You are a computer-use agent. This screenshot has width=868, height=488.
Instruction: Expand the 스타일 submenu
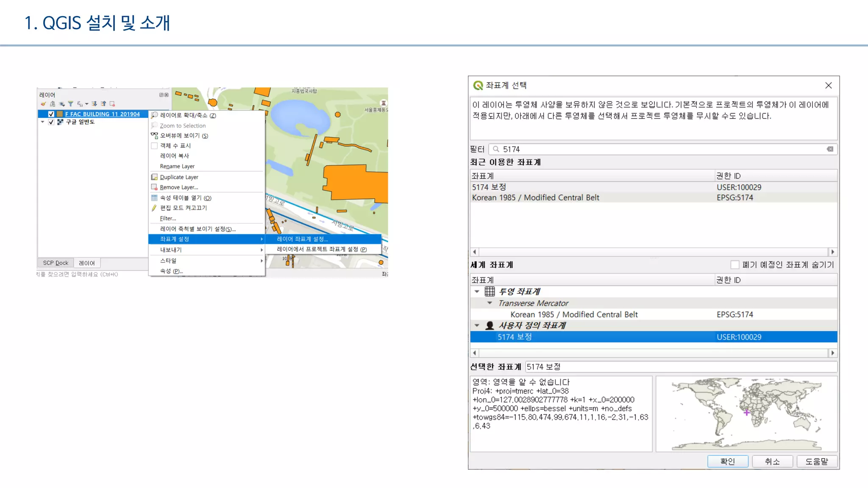207,261
